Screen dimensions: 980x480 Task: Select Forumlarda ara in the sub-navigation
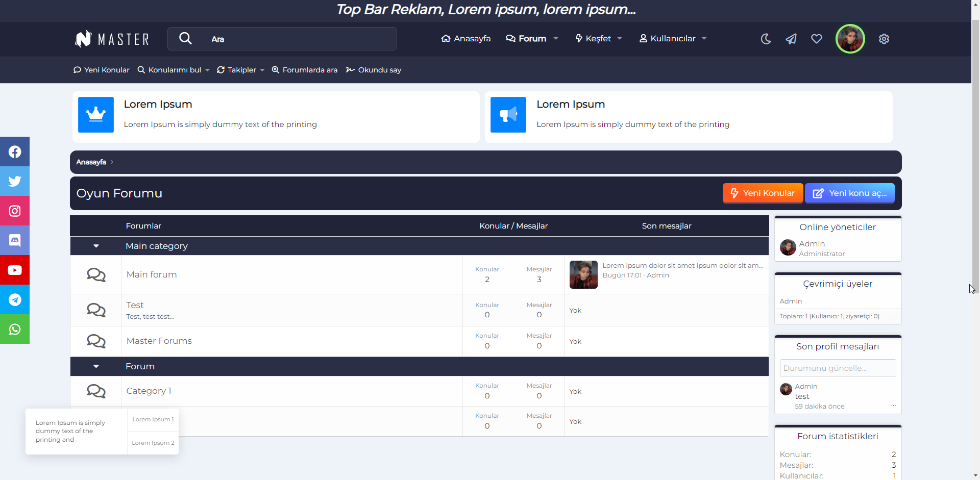[304, 70]
